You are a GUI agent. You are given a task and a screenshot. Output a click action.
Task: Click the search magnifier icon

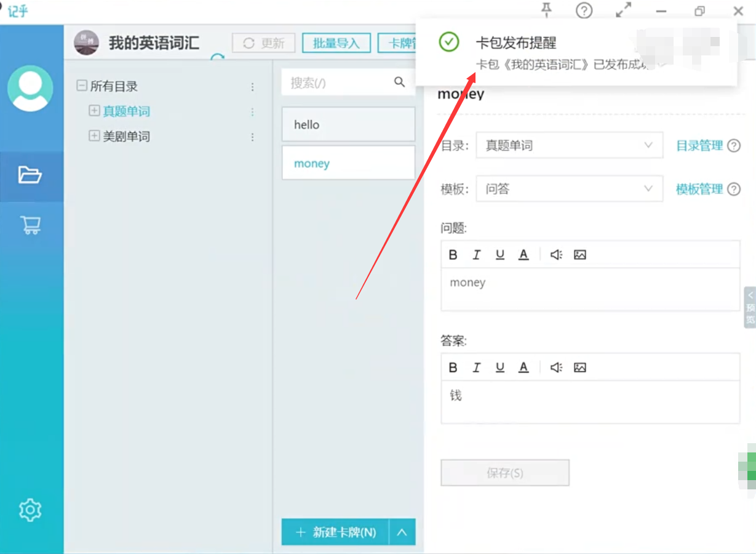coord(400,82)
